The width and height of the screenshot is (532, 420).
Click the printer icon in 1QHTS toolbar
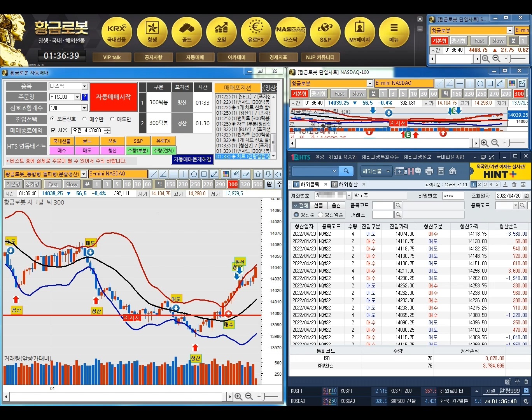coord(429,171)
